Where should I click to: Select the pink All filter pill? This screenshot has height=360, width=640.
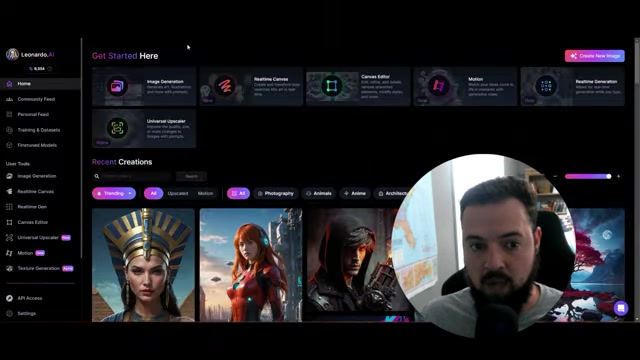153,193
